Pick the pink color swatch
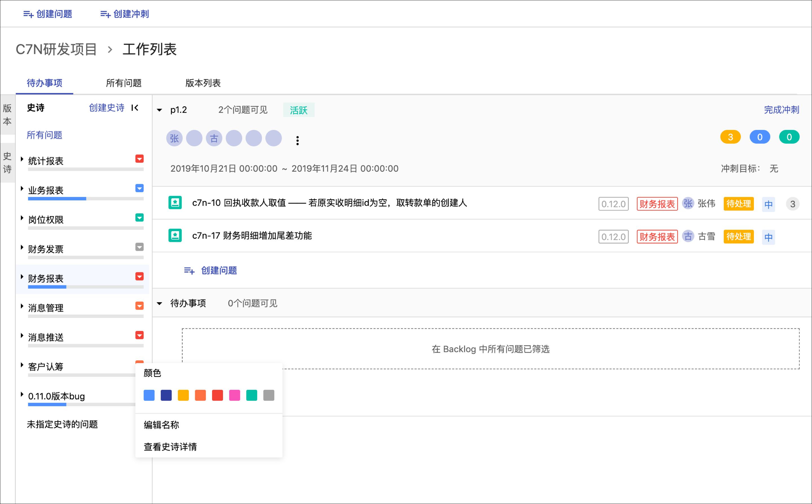This screenshot has width=812, height=504. [235, 395]
